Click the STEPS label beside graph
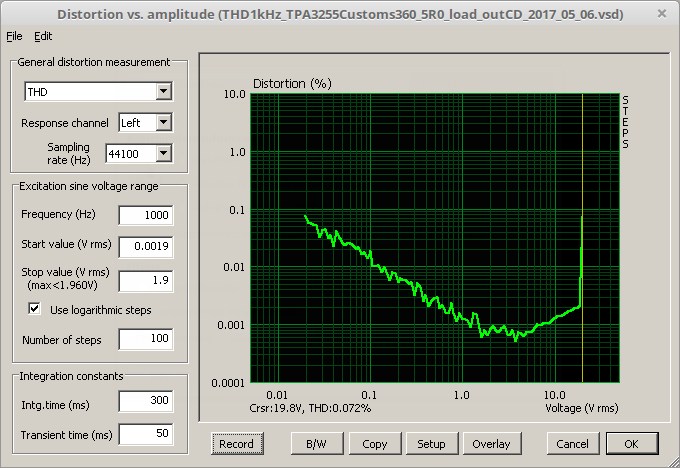This screenshot has width=680, height=468. 625,122
